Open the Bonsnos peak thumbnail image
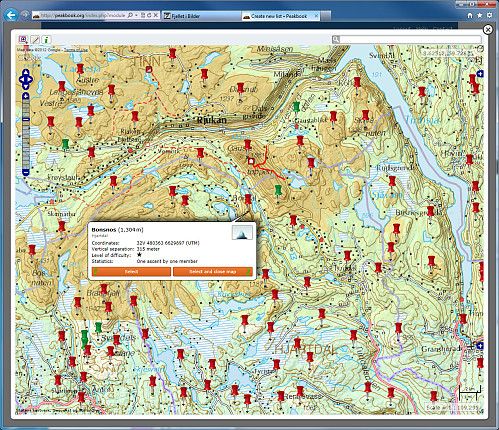The image size is (499, 430). (242, 233)
